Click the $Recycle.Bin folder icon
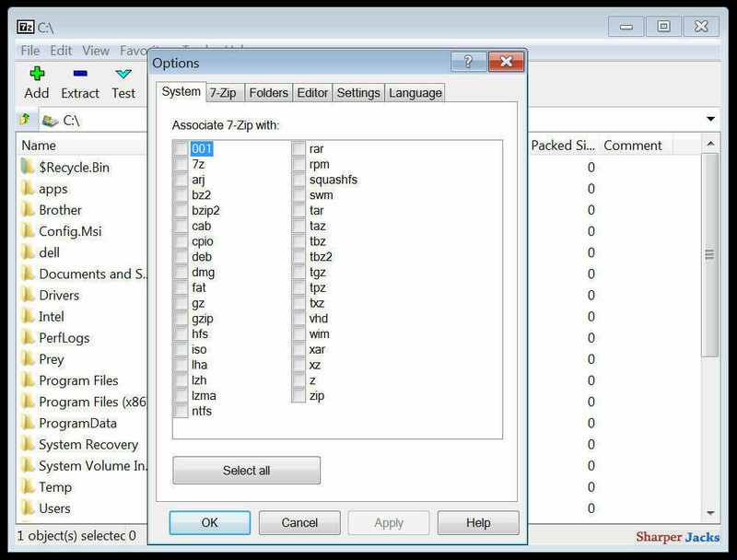 coord(29,167)
